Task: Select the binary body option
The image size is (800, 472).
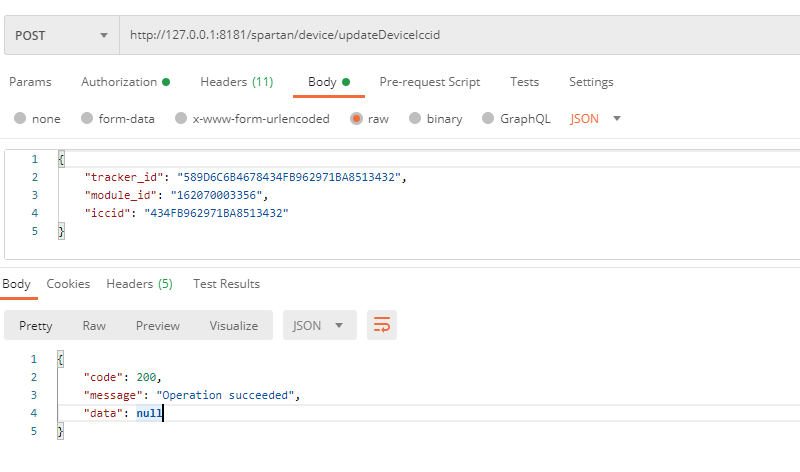Action: [415, 118]
